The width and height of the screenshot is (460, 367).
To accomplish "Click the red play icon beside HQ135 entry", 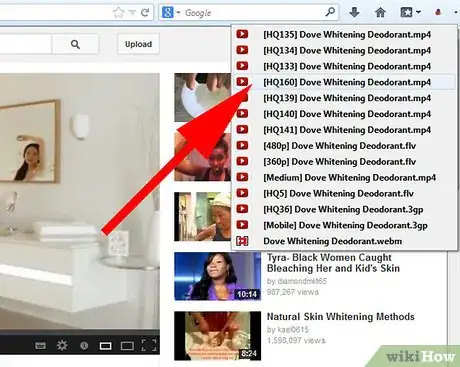I will coord(242,34).
